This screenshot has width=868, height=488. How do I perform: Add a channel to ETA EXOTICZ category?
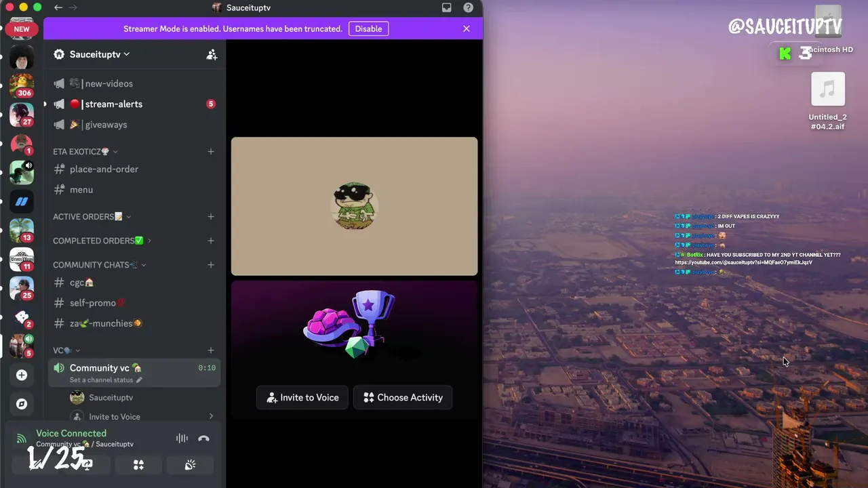[x=211, y=152]
